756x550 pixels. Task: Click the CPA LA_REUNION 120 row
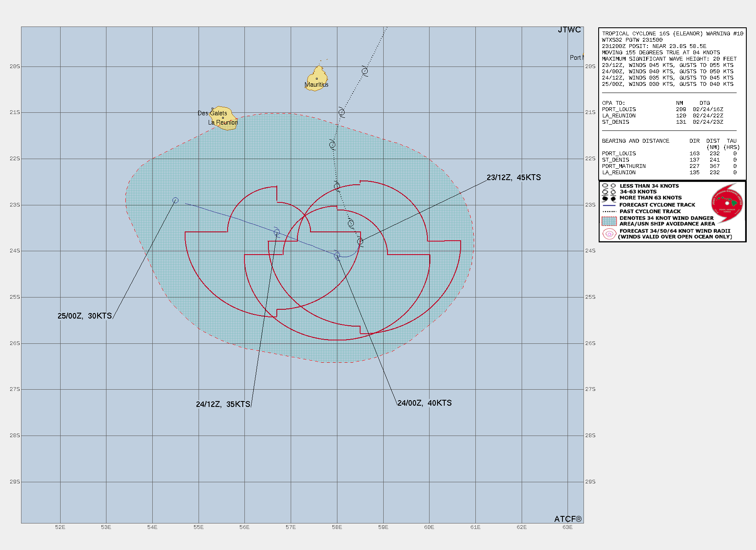click(662, 116)
